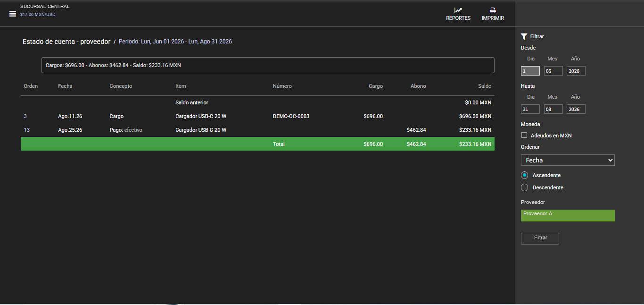The height and width of the screenshot is (305, 644).
Task: Expand the Ordenar Fecha dropdown
Action: pyautogui.click(x=568, y=160)
